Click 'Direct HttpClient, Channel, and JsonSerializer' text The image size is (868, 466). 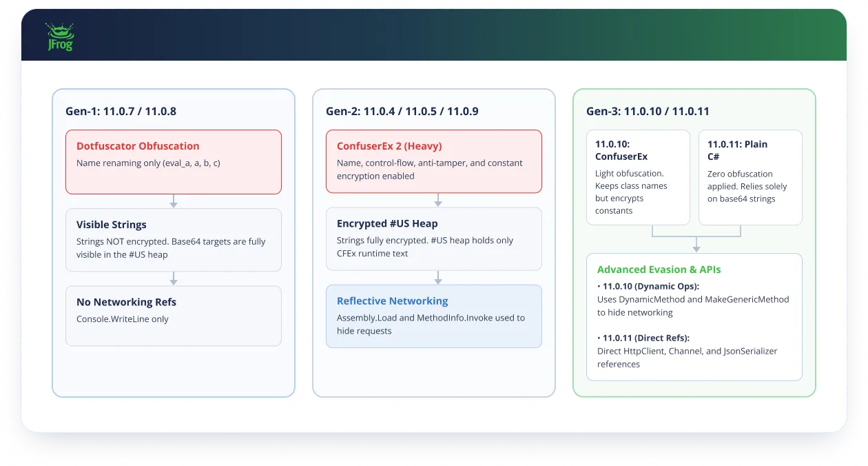click(x=688, y=358)
